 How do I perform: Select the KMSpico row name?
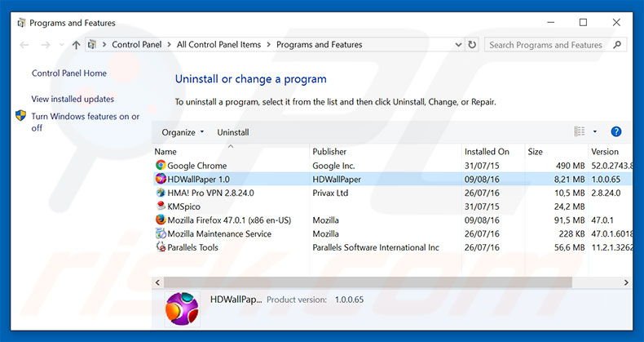183,207
